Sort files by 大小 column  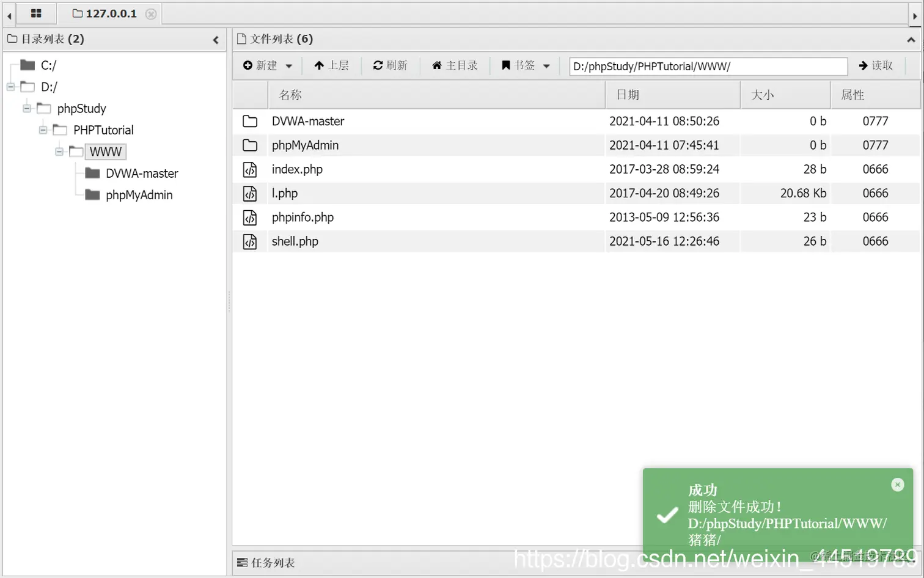(x=785, y=95)
